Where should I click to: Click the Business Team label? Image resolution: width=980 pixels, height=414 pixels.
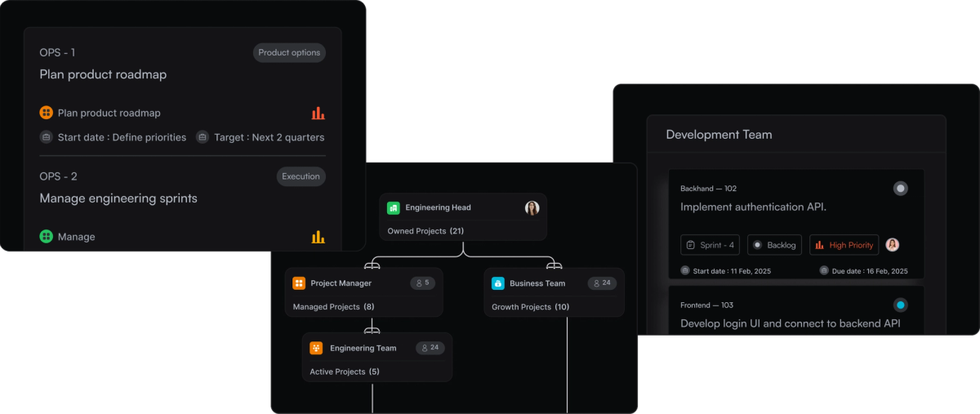537,283
